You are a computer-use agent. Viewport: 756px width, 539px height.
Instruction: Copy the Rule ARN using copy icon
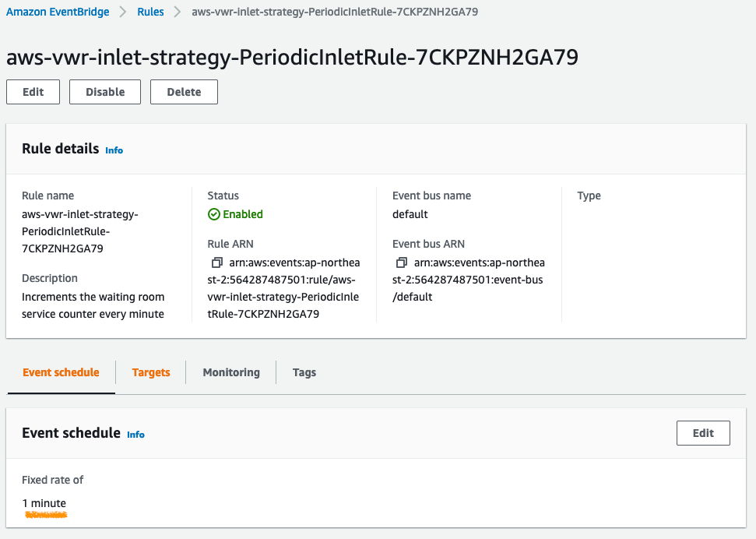pyautogui.click(x=217, y=262)
